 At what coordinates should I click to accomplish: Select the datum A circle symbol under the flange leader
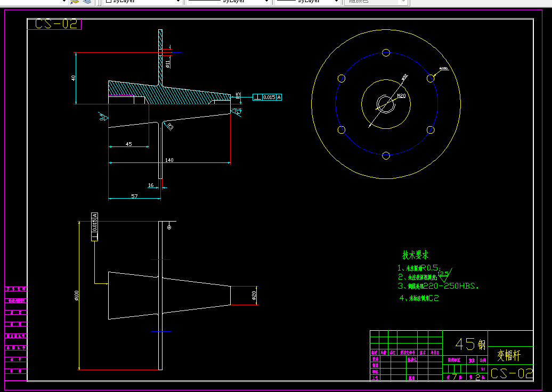click(169, 227)
